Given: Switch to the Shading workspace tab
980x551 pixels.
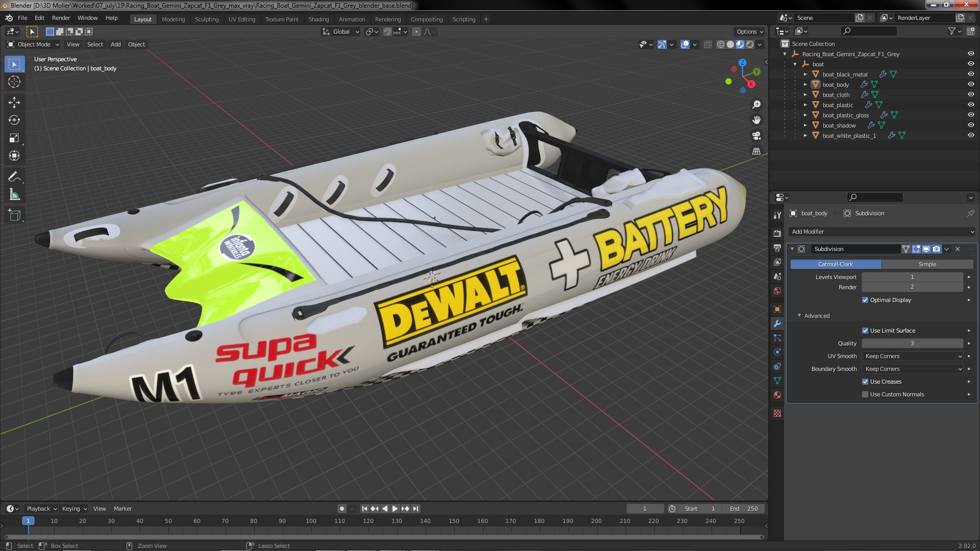Looking at the screenshot, I should tap(318, 19).
